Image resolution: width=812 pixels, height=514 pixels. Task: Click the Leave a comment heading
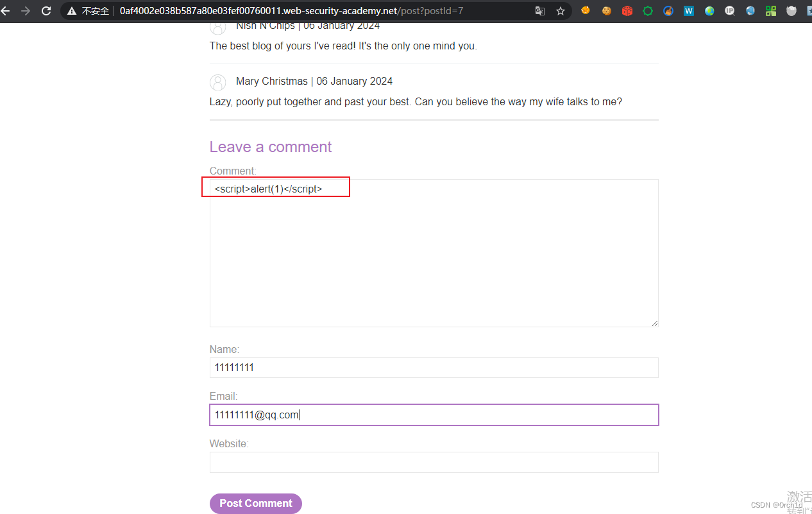[x=271, y=147]
